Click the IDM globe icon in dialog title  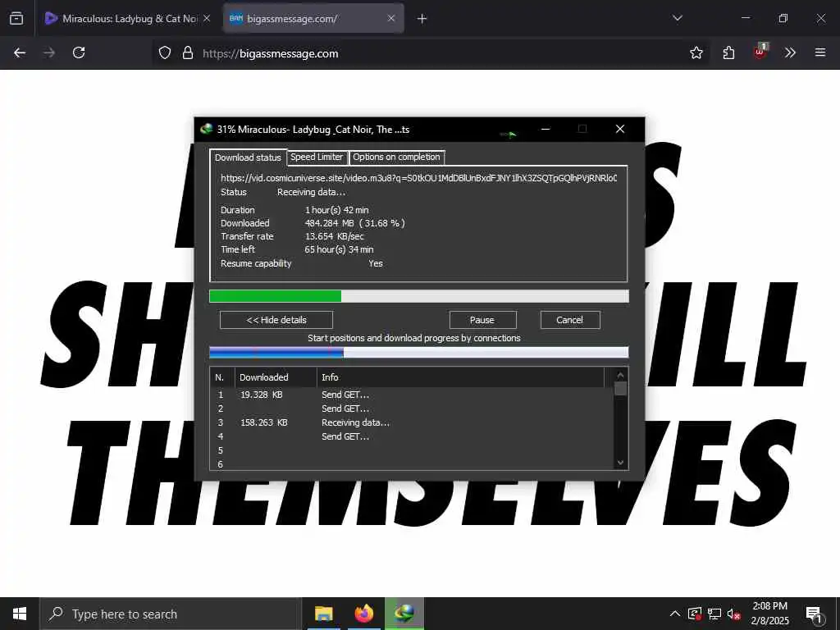[206, 129]
